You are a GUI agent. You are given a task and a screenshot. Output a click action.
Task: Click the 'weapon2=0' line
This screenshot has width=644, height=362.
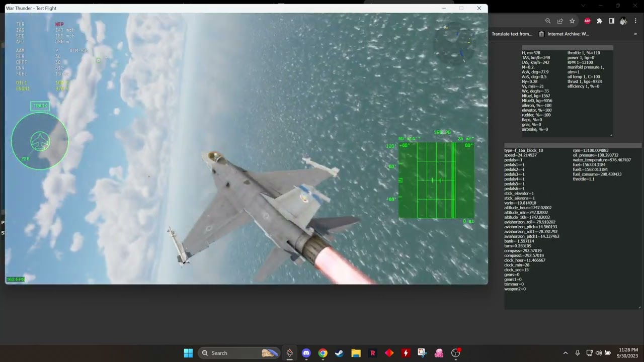515,289
